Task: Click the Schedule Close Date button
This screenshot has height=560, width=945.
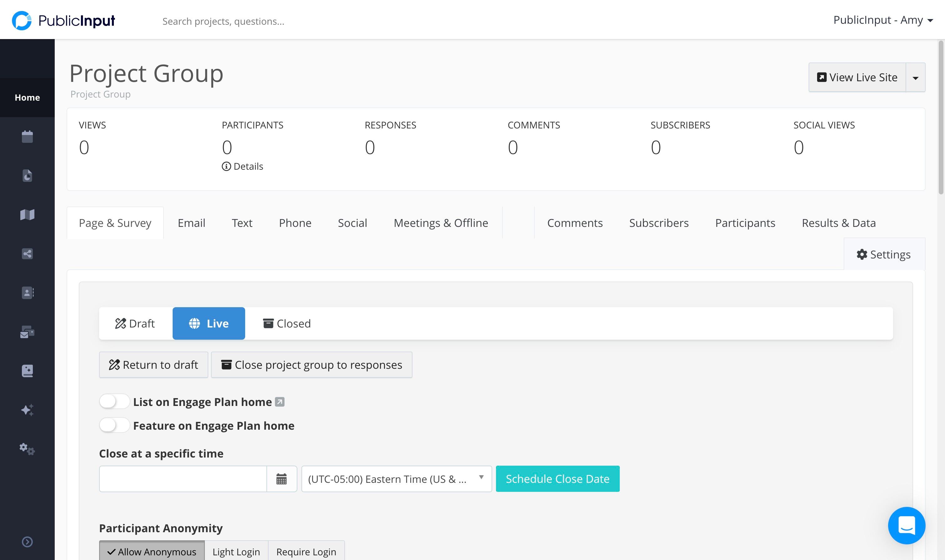Action: (558, 479)
